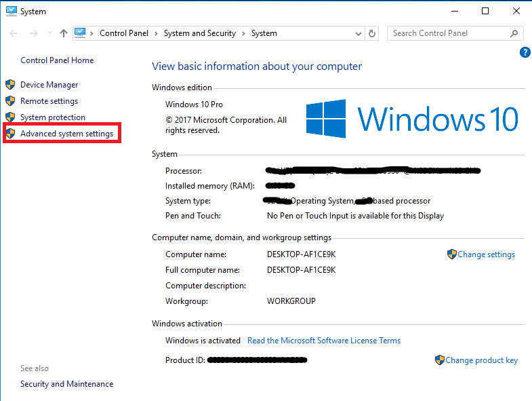Click Change product key link
Screen dimensions: 532x401
coord(481,360)
